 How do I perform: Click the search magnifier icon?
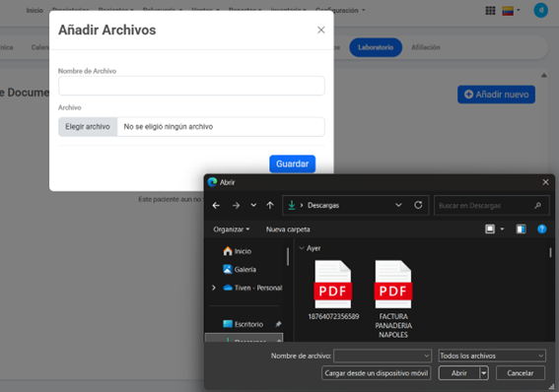click(537, 206)
